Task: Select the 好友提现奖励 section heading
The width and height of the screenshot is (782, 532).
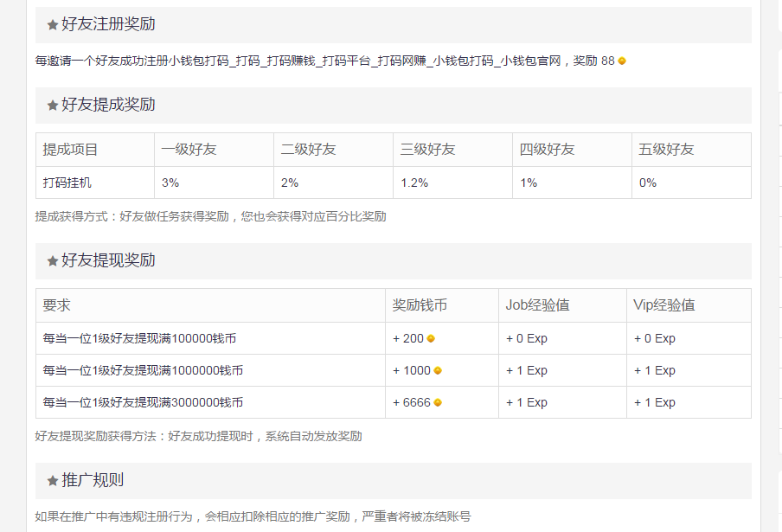Action: tap(108, 260)
